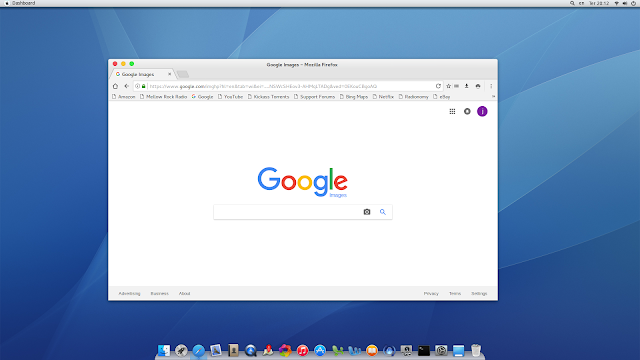Bookmark this page with the star icon
The width and height of the screenshot is (640, 360).
click(x=448, y=86)
